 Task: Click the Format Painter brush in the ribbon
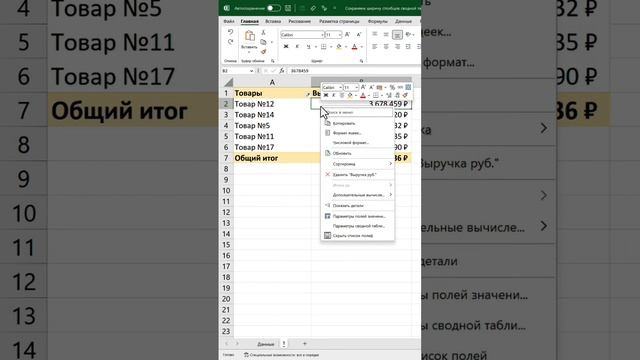click(x=264, y=51)
